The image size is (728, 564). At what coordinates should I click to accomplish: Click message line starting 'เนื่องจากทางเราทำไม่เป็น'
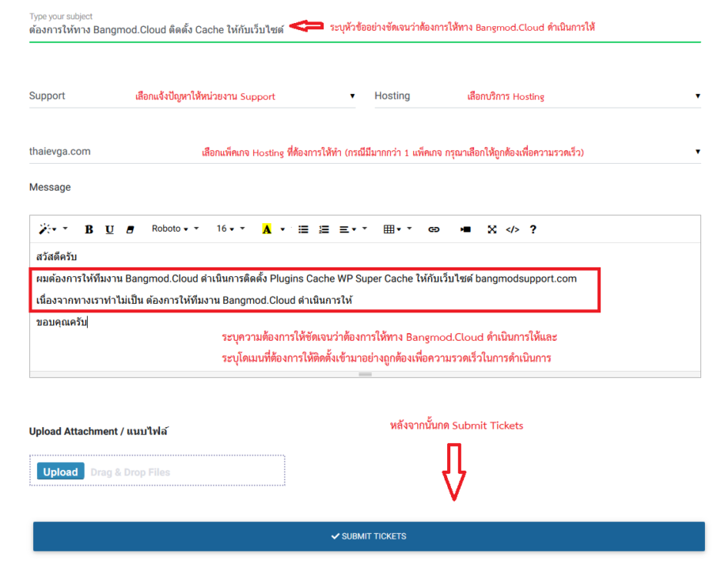(x=194, y=301)
